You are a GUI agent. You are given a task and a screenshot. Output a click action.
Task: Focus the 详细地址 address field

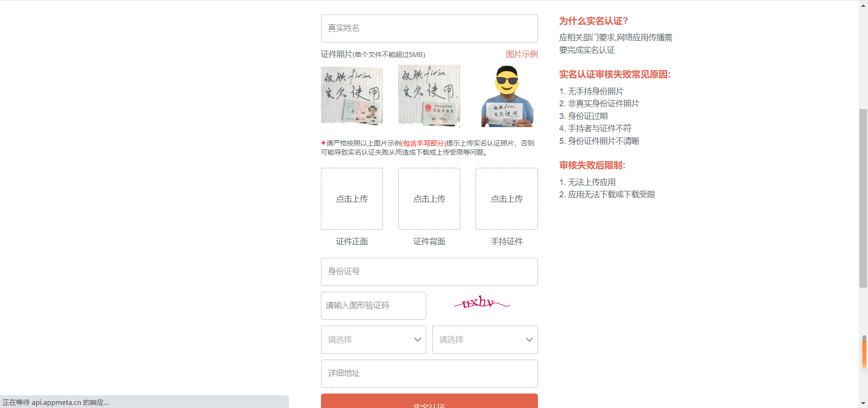(429, 374)
